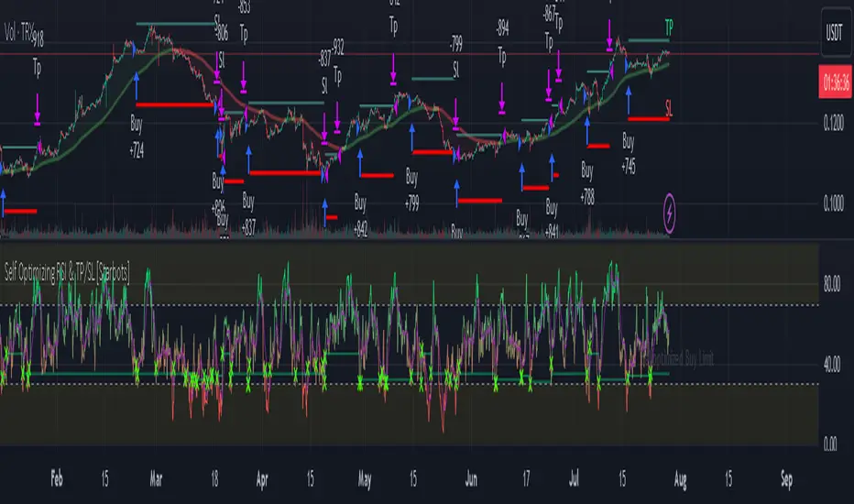Open the Vol · TRX indicator legend
The height and width of the screenshot is (504, 854).
click(19, 32)
